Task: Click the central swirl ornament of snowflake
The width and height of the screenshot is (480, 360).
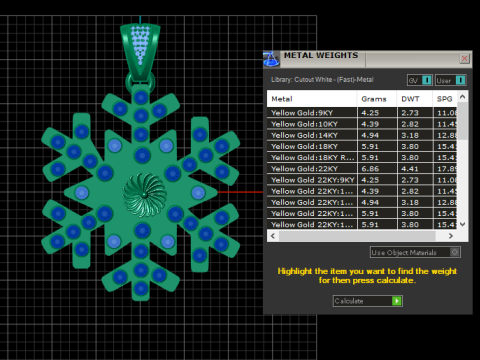Action: pos(144,195)
